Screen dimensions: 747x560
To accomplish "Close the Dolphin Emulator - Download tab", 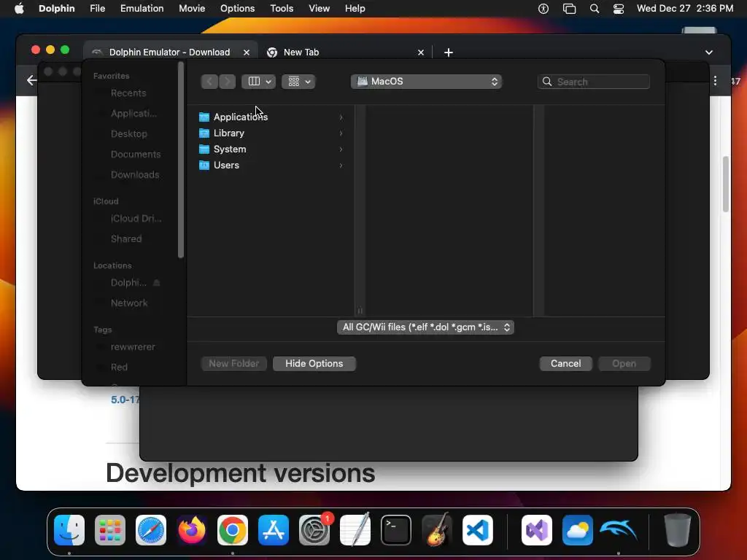I will pos(247,52).
